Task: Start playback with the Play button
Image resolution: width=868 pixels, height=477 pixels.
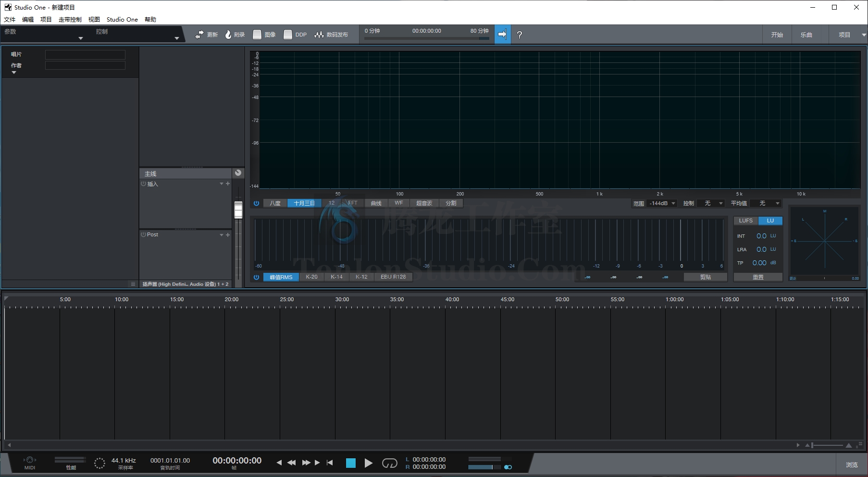Action: pyautogui.click(x=369, y=463)
